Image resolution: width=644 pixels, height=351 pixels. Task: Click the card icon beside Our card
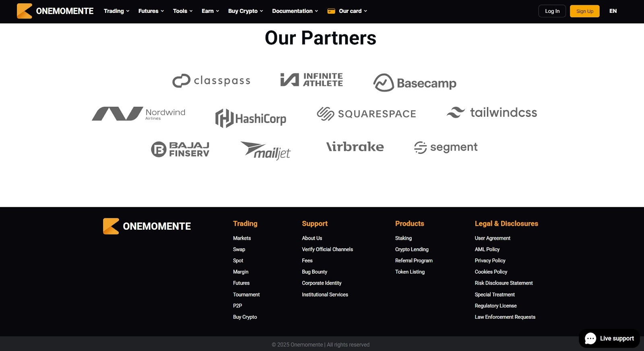[331, 11]
